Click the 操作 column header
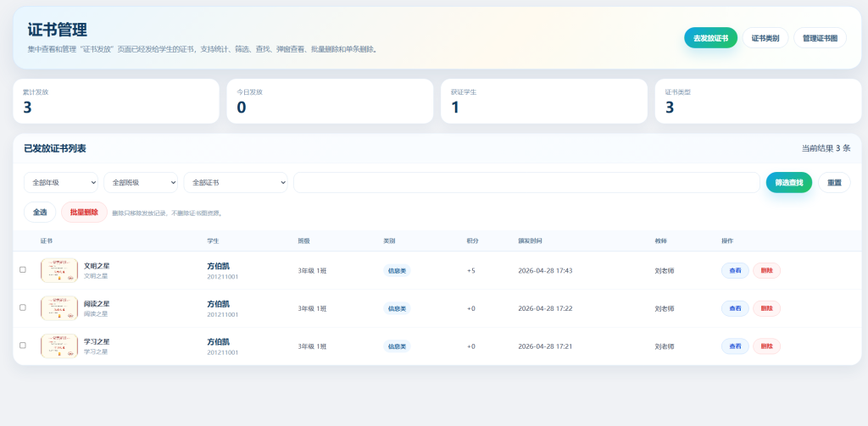Viewport: 868px width, 426px height. 727,241
